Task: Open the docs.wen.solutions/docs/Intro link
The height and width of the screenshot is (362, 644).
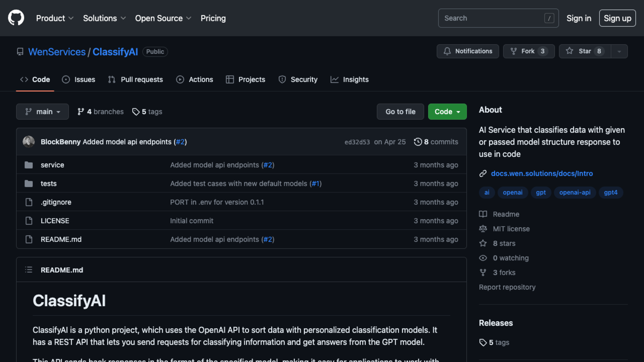Action: [542, 173]
